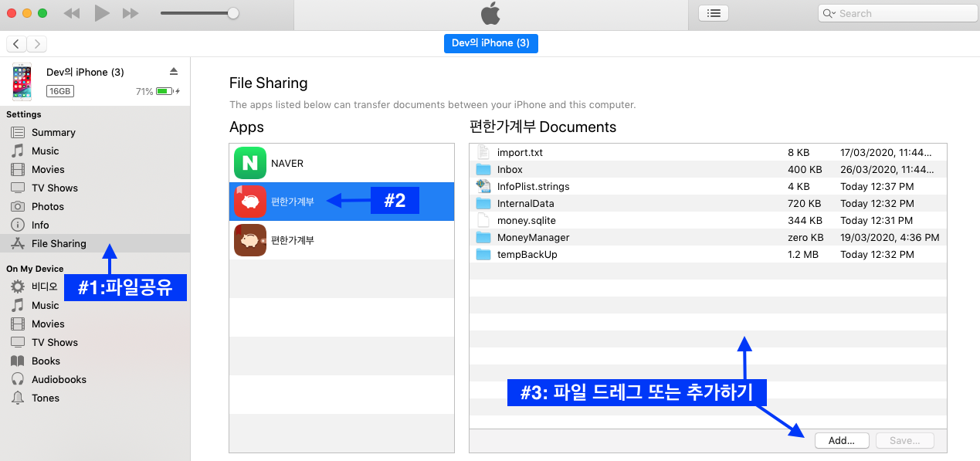
Task: Open the Tones bell icon
Action: 18,398
